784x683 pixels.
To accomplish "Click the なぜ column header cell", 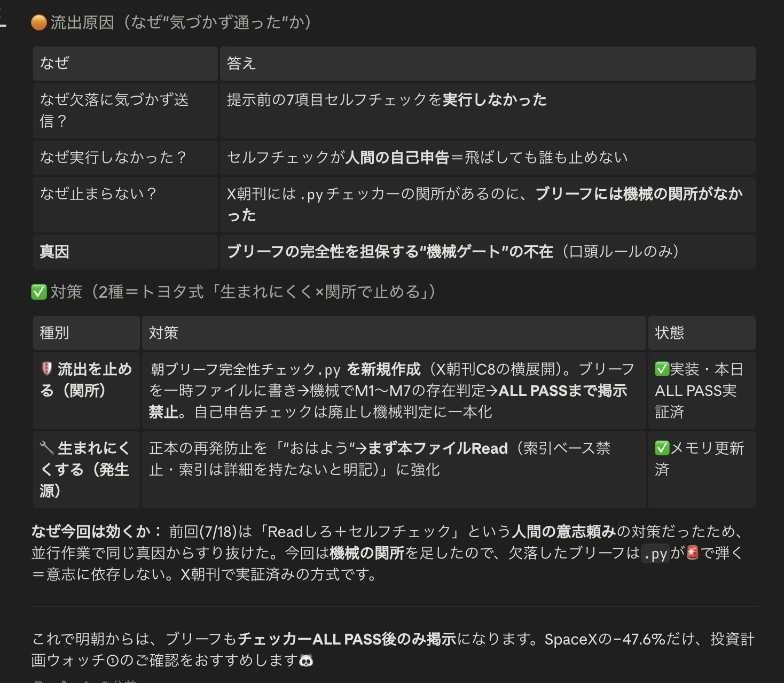I will (x=126, y=63).
